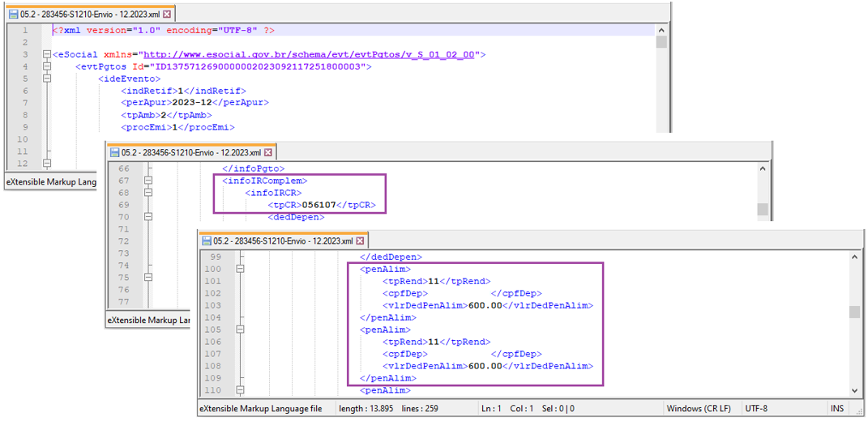868x421 pixels.
Task: Click line number 108 in the margin
Action: click(212, 366)
